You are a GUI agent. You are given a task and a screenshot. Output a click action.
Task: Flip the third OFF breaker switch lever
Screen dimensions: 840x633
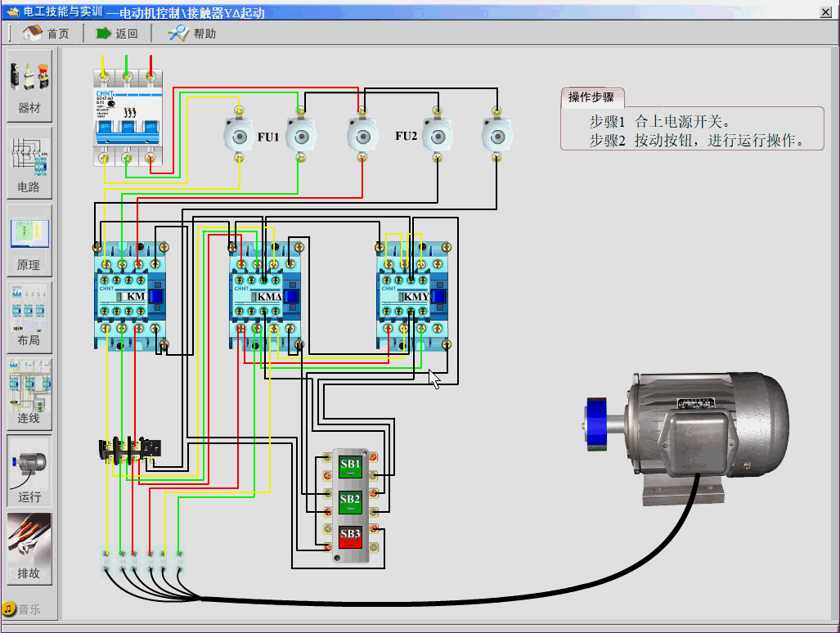tap(151, 127)
